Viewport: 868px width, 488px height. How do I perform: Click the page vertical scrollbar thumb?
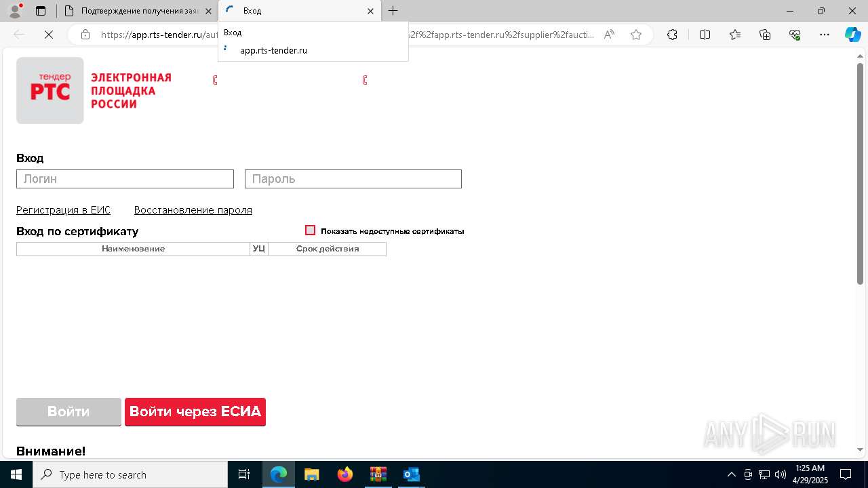(860, 173)
